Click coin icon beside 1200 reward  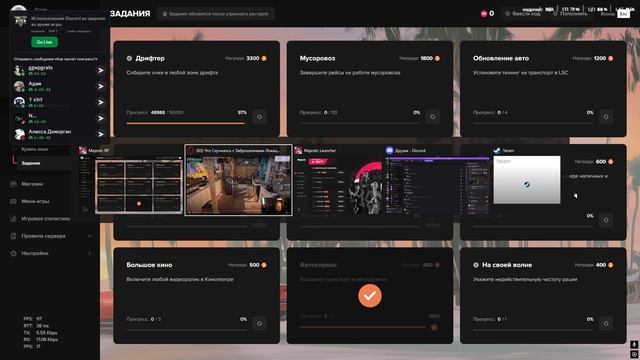click(611, 58)
